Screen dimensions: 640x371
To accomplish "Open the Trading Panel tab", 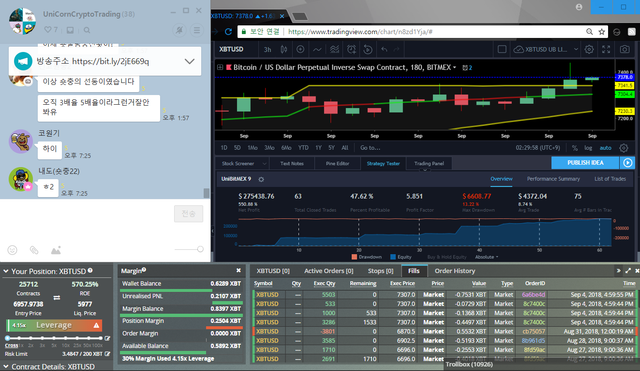I will click(x=429, y=163).
